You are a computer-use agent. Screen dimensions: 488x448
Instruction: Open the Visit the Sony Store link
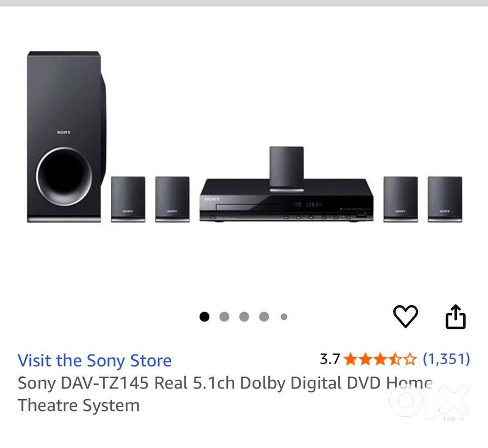[x=95, y=361]
